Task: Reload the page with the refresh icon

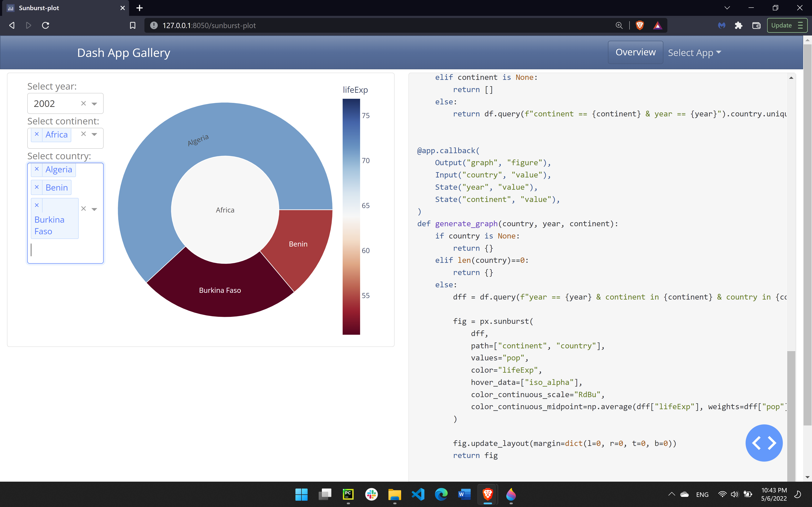Action: point(46,26)
